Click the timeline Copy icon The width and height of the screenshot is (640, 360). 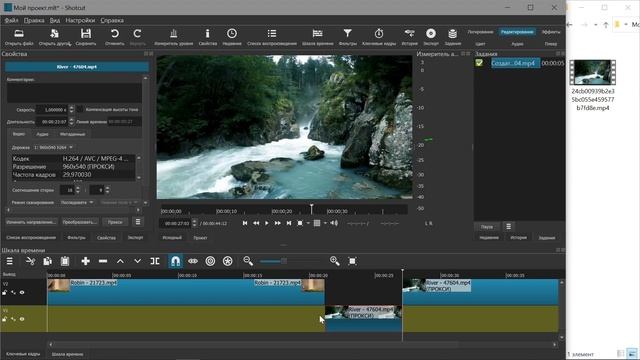(47, 261)
